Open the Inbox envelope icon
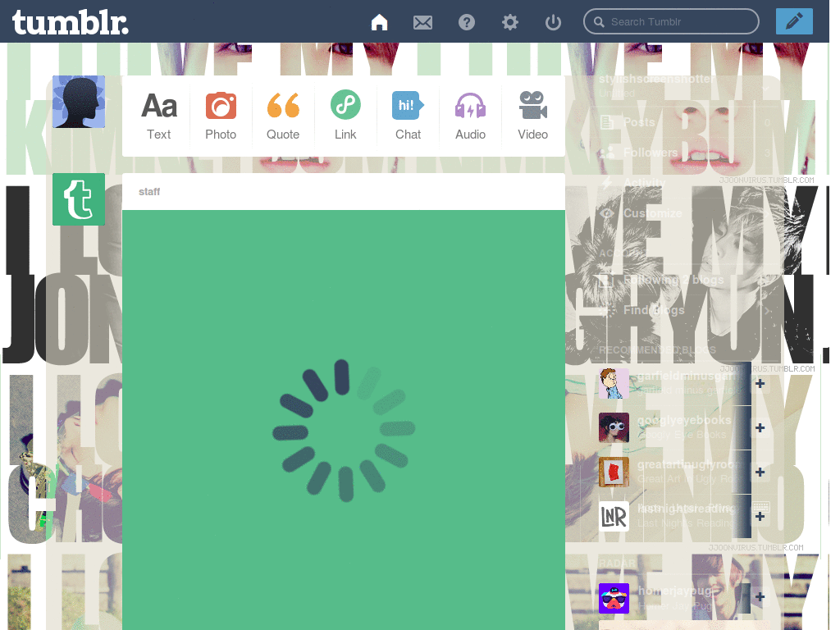The height and width of the screenshot is (630, 840). coord(422,22)
